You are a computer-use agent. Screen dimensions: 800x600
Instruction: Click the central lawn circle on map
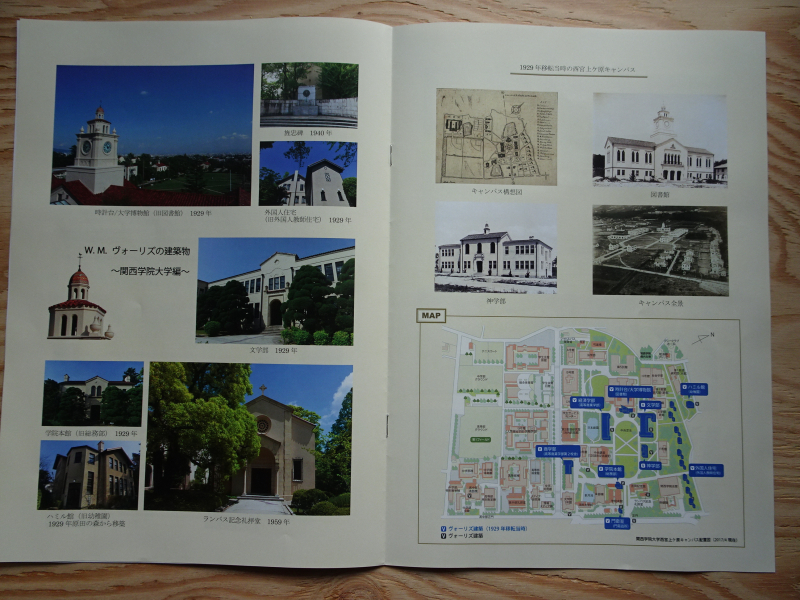coord(625,440)
